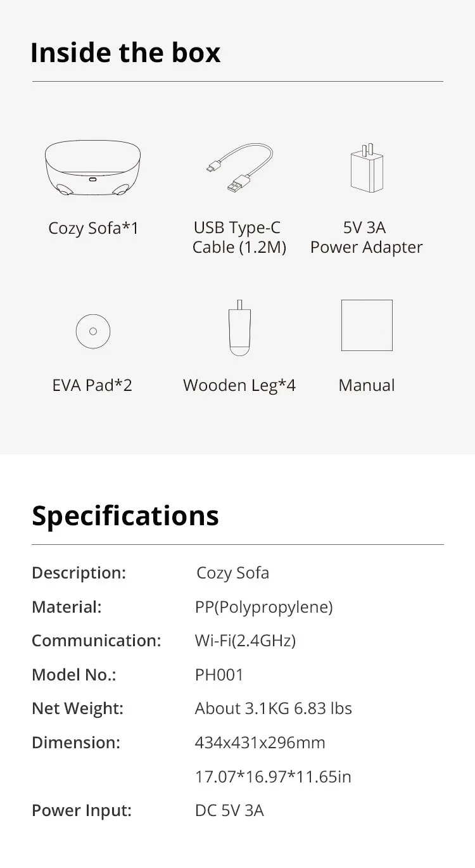Screen dimensions: 475x868
Task: Click the Wooden Leg icon
Action: 239,328
